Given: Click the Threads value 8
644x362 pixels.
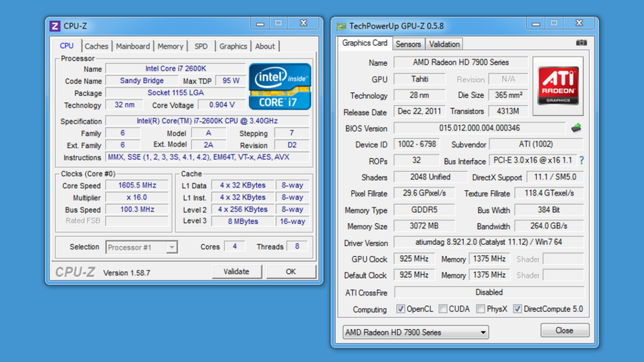Looking at the screenshot, I should click(297, 246).
